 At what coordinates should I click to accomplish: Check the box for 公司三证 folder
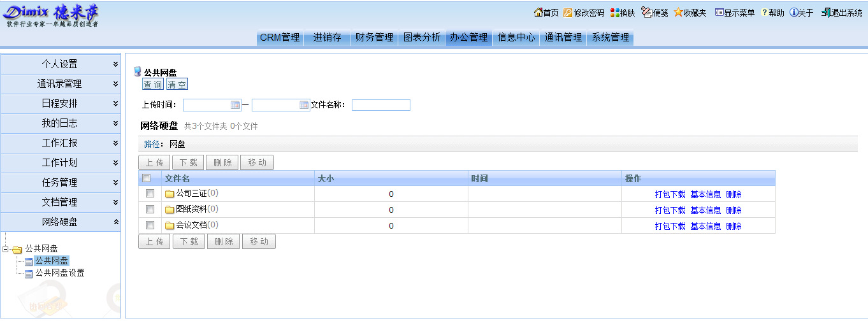coord(150,194)
